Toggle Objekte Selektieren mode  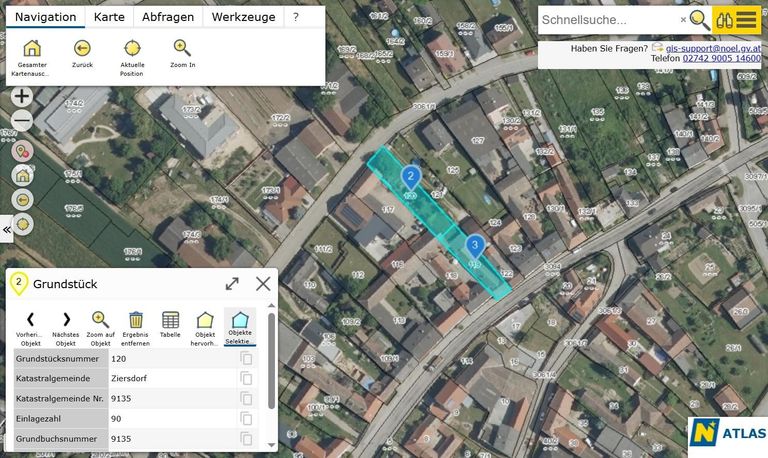point(240,320)
